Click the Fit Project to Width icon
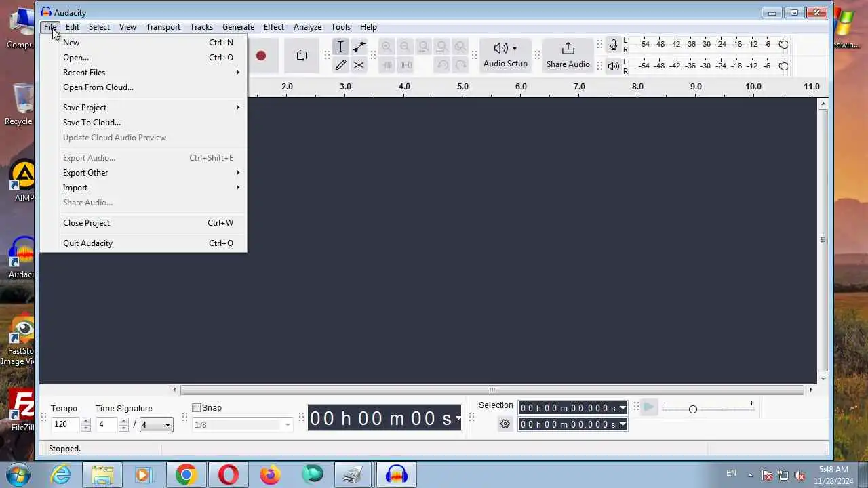 [x=441, y=47]
